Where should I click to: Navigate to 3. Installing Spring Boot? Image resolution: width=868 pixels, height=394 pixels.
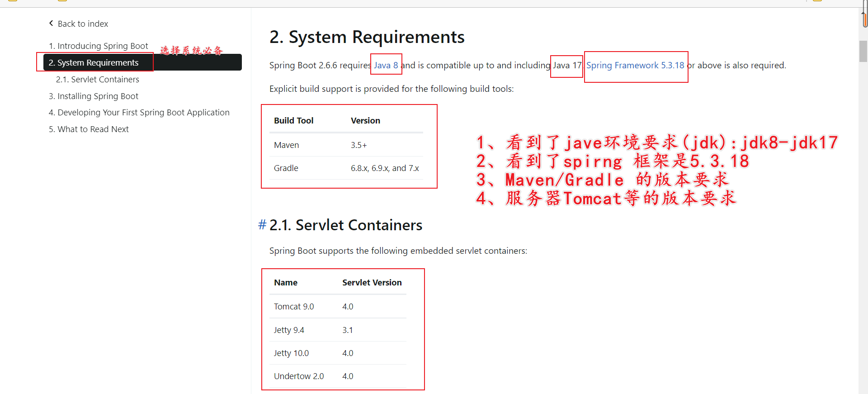tap(94, 96)
